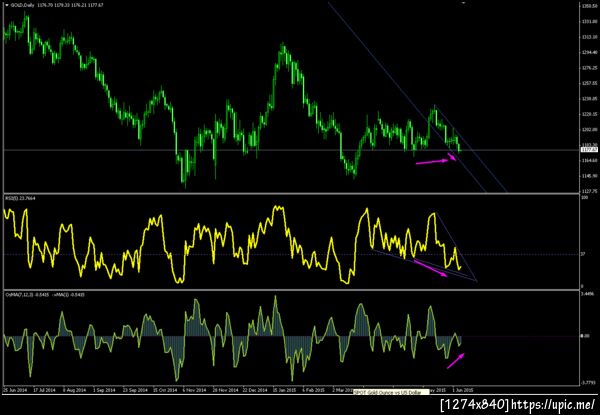Click the 1202.00 price scale value
The height and width of the screenshot is (415, 600).
tap(589, 130)
